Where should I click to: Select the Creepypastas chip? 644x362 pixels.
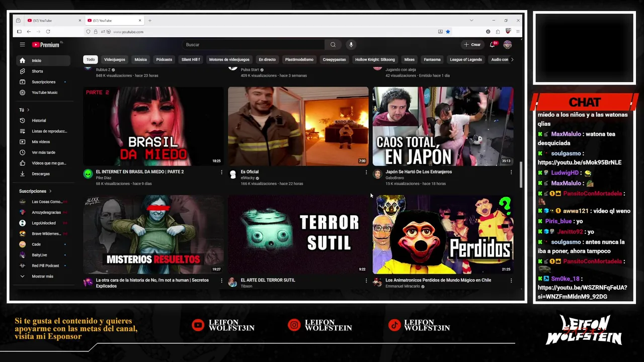334,59
